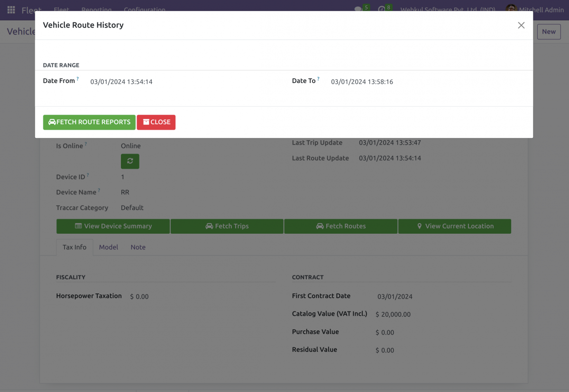569x392 pixels.
Task: Select the Tax Info tab
Action: click(74, 247)
